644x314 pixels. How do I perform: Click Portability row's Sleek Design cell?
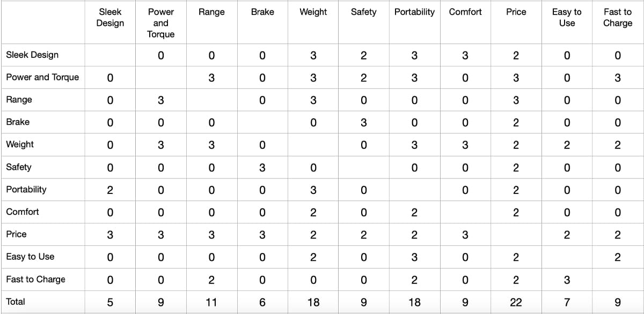(110, 190)
